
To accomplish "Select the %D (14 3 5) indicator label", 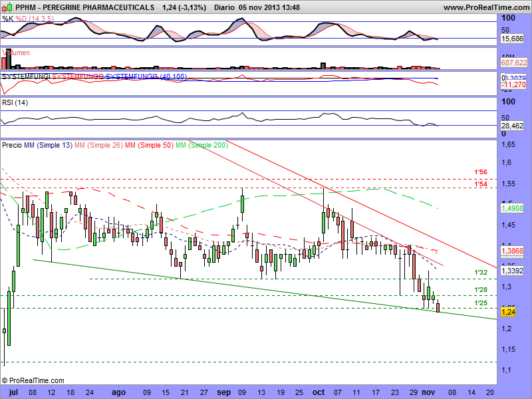I will [35, 19].
